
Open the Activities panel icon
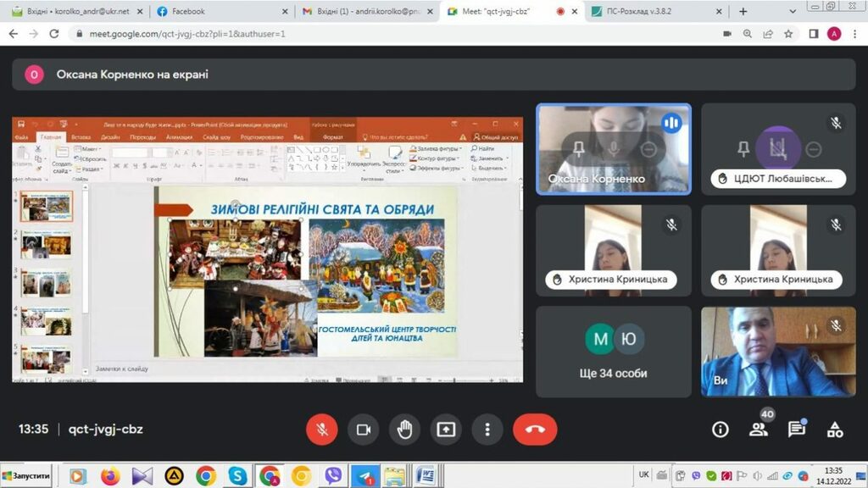pyautogui.click(x=835, y=430)
